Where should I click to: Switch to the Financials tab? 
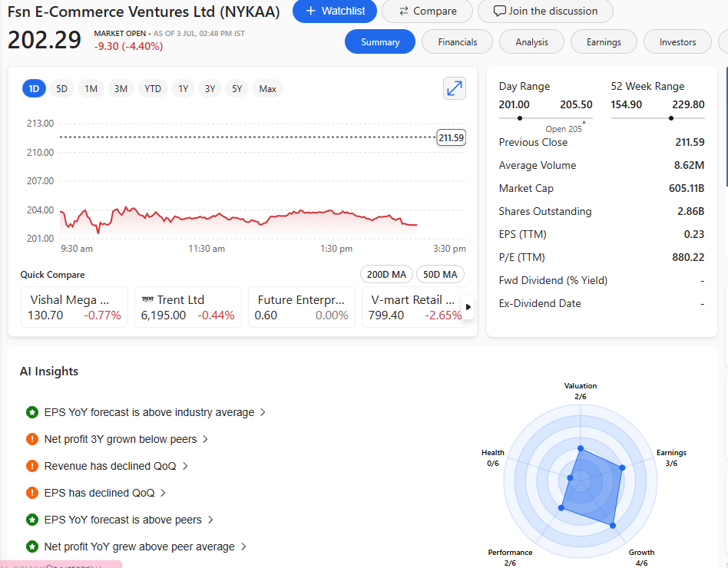click(x=457, y=42)
